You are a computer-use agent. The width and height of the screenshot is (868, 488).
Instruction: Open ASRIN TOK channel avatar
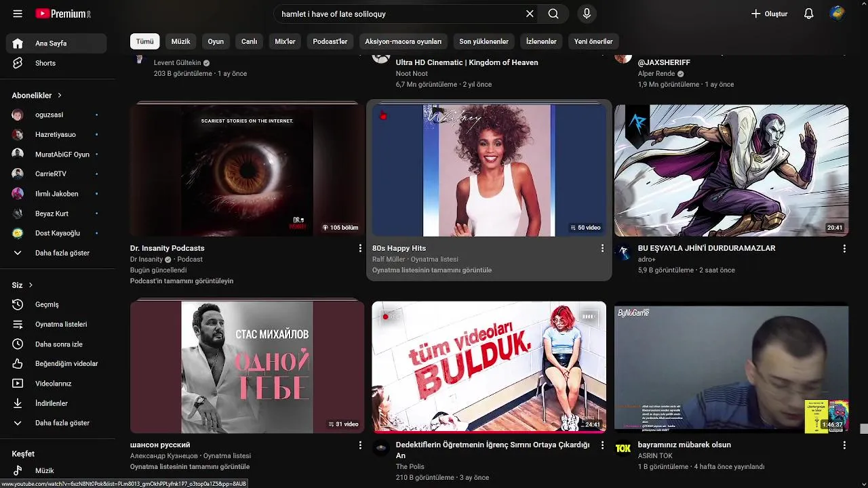coord(623,449)
